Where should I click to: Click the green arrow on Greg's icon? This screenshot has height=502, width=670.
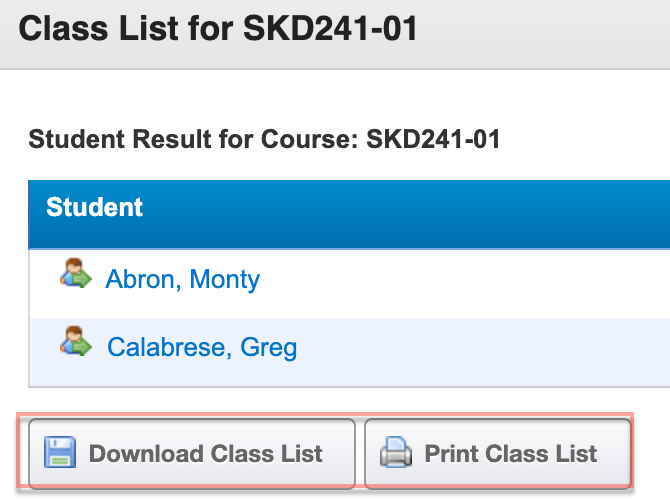[x=82, y=347]
